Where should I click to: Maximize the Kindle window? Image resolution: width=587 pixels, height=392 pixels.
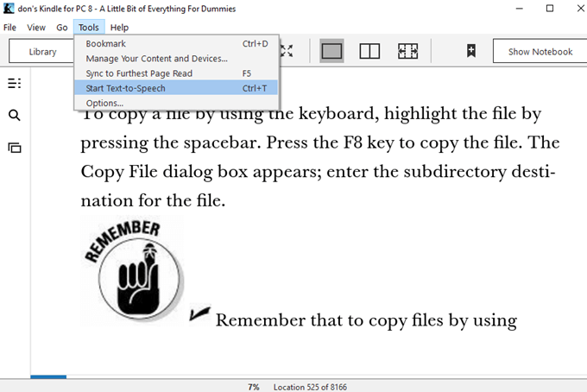[550, 9]
